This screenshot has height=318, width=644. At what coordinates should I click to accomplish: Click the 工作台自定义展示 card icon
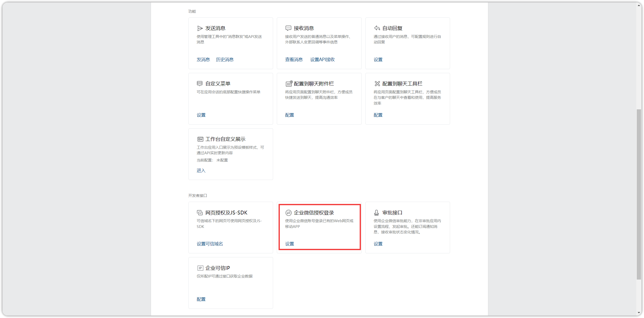[200, 139]
